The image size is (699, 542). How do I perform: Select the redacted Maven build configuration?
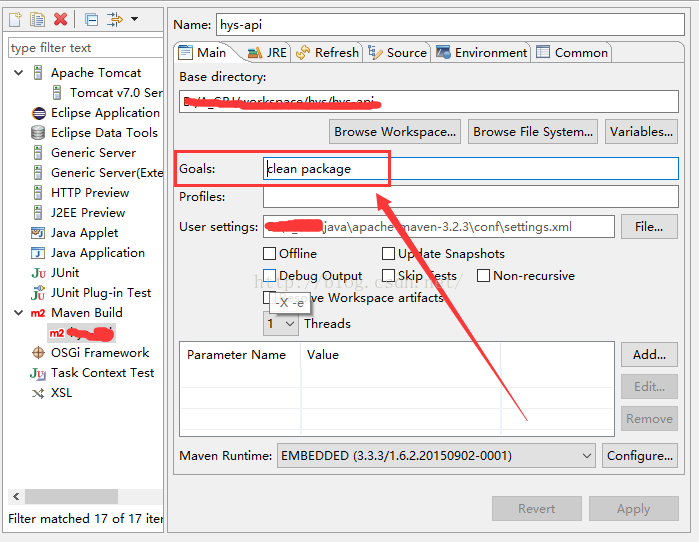coord(81,333)
